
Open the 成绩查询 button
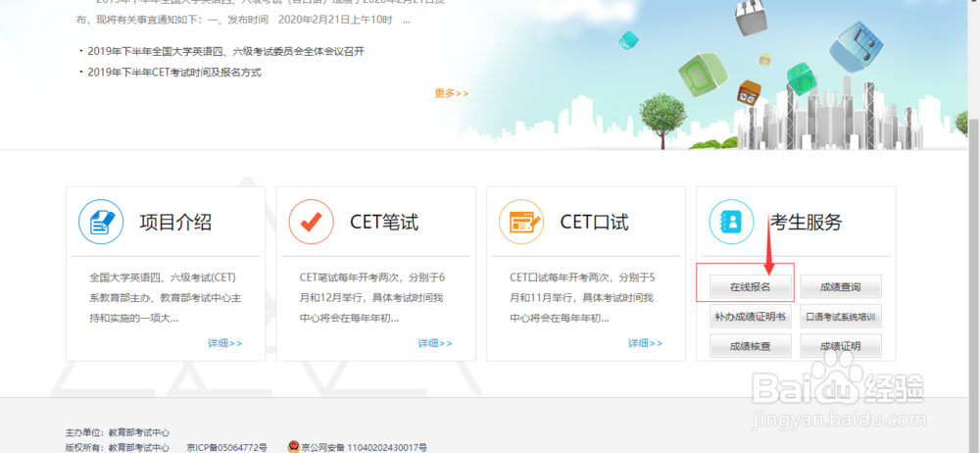click(841, 287)
